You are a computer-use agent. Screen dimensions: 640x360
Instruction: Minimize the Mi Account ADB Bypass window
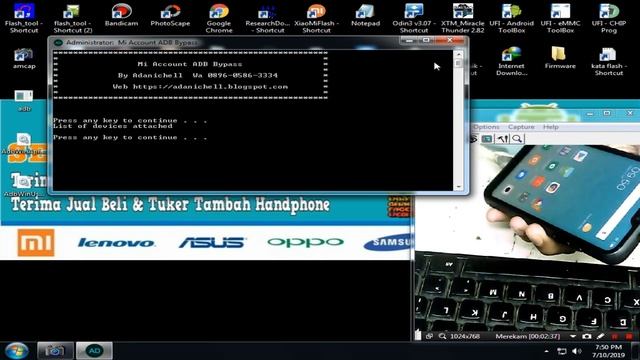pos(410,40)
